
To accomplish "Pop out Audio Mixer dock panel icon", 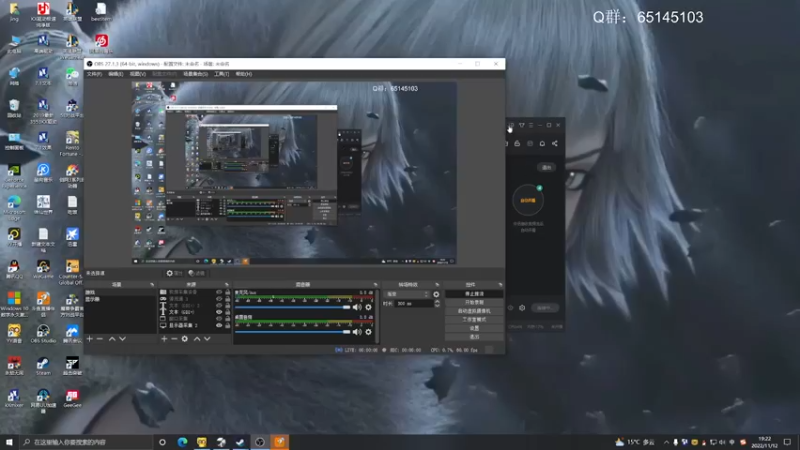I will (376, 285).
